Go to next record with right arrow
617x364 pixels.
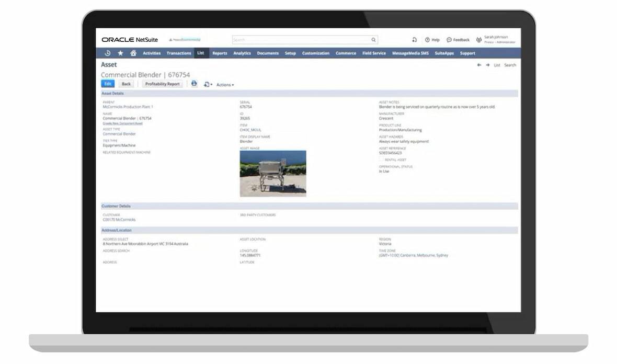click(487, 65)
